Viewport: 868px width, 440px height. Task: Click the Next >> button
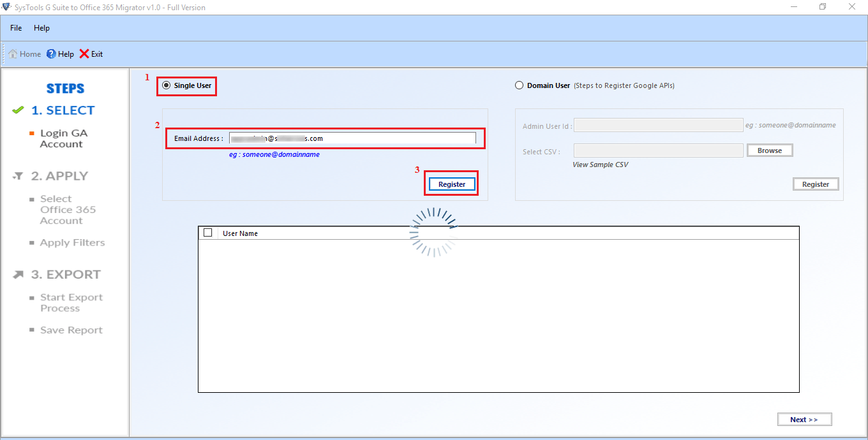coord(804,420)
